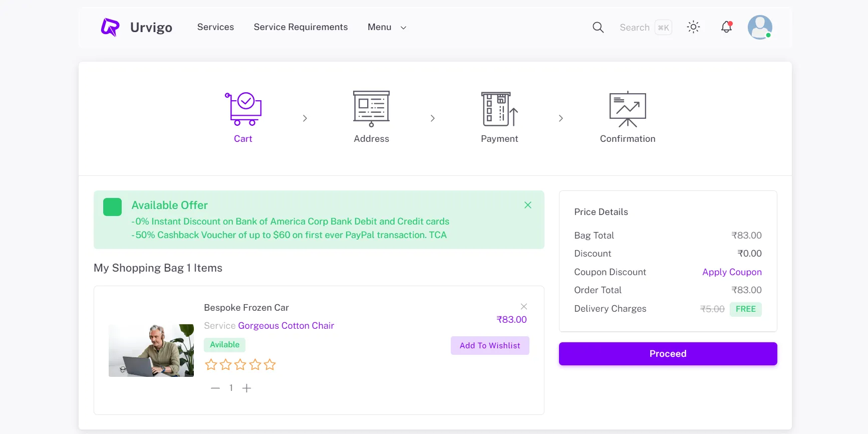
Task: Dismiss the Available Offer banner
Action: click(528, 205)
